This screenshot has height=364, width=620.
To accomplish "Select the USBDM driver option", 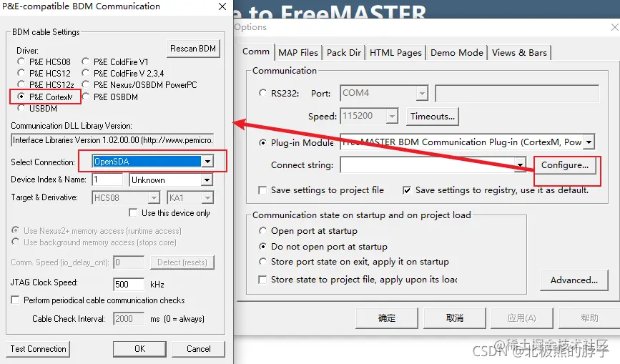I will (x=21, y=108).
